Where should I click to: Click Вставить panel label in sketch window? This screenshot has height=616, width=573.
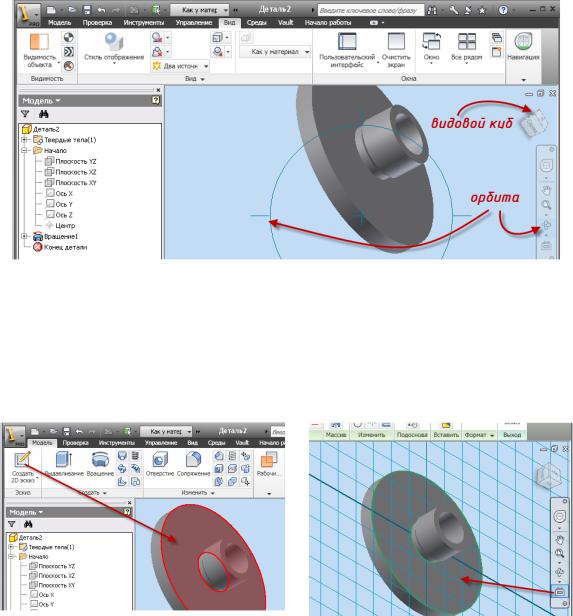click(x=446, y=435)
